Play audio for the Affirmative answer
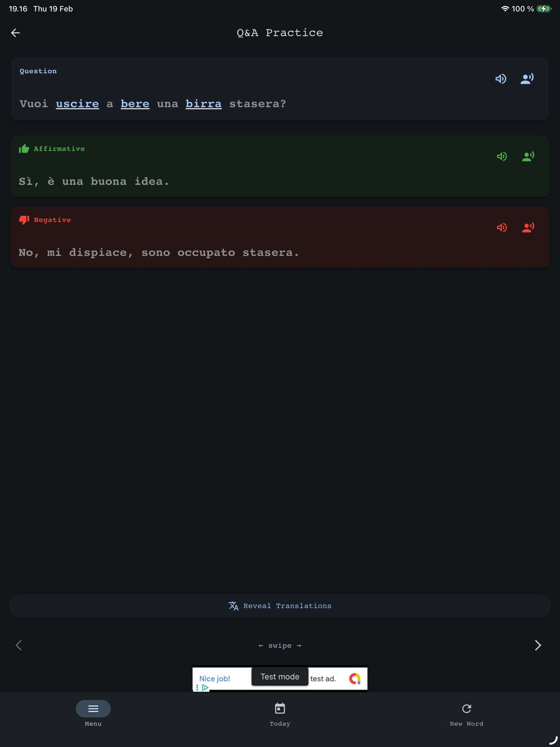This screenshot has width=560, height=747. pyautogui.click(x=502, y=156)
